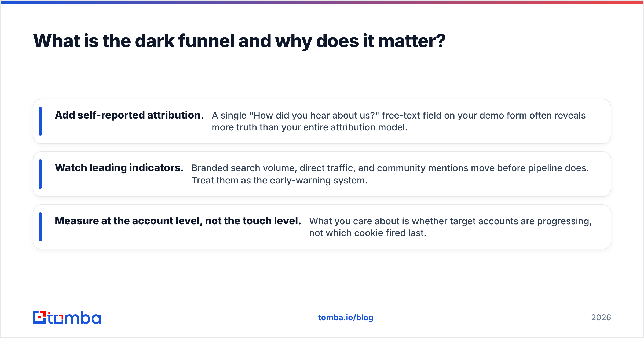Click the 2026 year label

click(601, 318)
